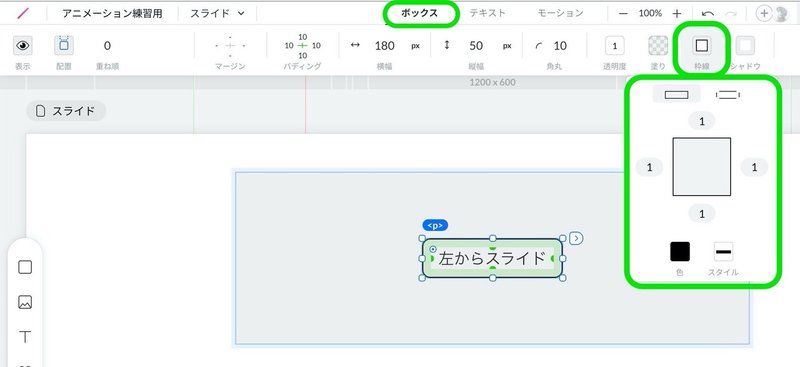Click the small target icon inside selected box
800x367 pixels.
[433, 249]
